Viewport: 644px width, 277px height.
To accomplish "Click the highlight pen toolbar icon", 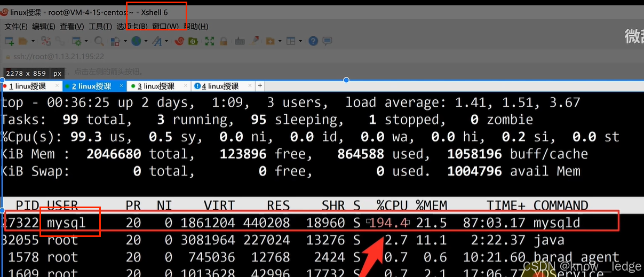I will (255, 41).
